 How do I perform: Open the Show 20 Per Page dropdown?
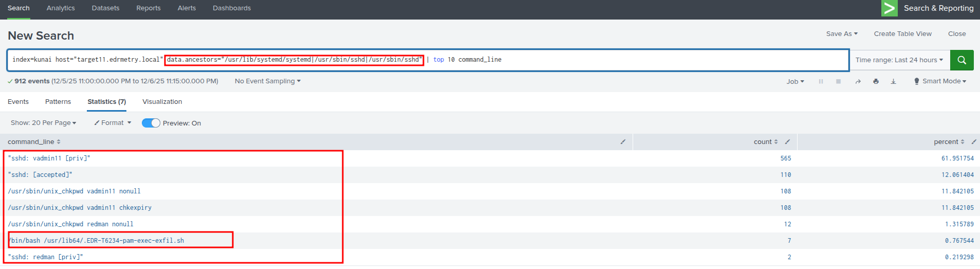pyautogui.click(x=43, y=123)
